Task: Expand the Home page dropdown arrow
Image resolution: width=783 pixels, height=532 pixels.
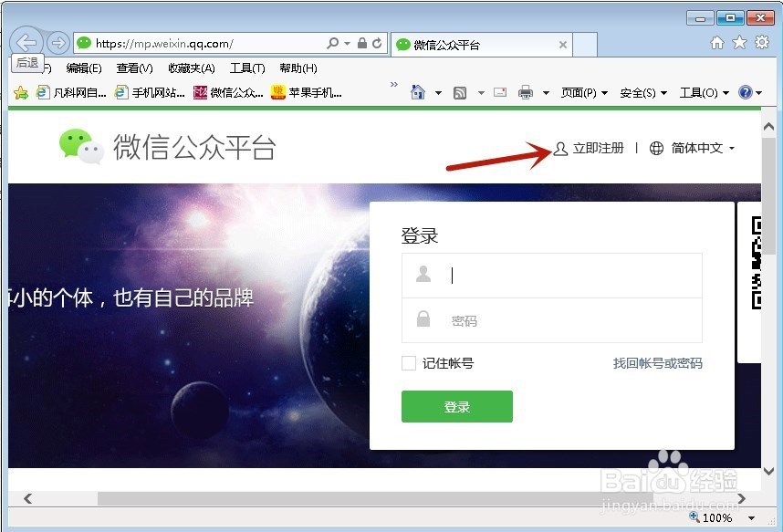Action: point(438,93)
